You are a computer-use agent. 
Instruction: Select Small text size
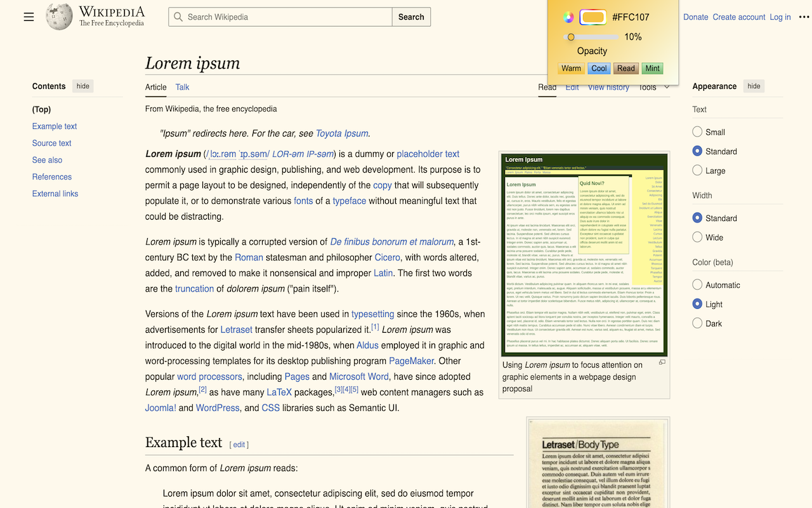coord(697,132)
